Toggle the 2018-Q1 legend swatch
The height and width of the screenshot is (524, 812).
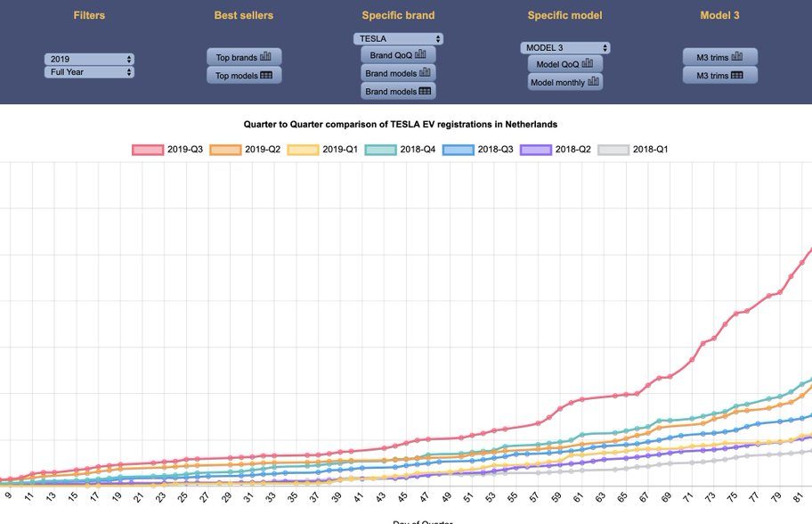click(614, 150)
